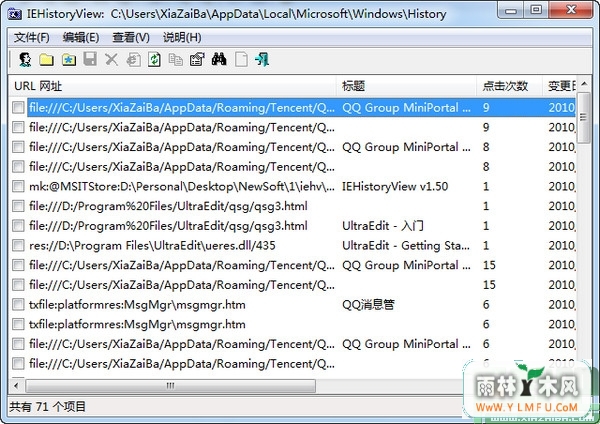Click the select user profile toolbar icon
The width and height of the screenshot is (600, 424).
click(x=25, y=60)
